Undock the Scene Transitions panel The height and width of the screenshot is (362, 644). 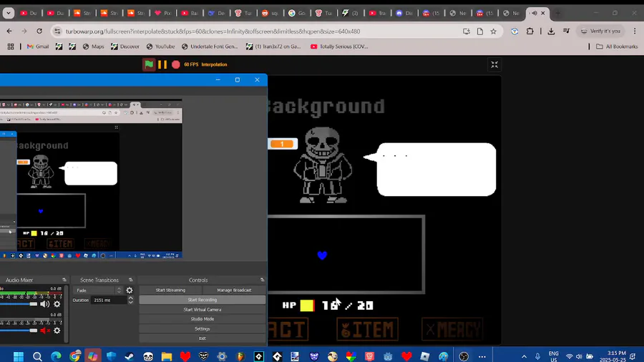(x=131, y=280)
